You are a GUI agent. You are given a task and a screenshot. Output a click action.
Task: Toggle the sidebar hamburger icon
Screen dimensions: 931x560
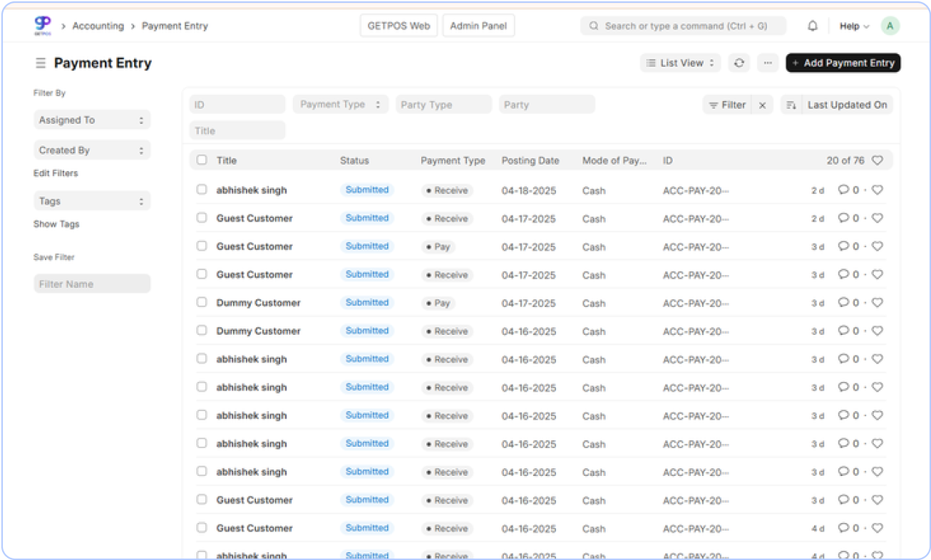pyautogui.click(x=41, y=63)
